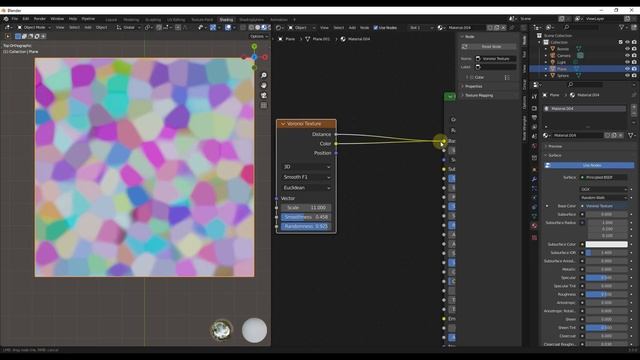Click the new material copy icon in the shader header

tap(497, 28)
